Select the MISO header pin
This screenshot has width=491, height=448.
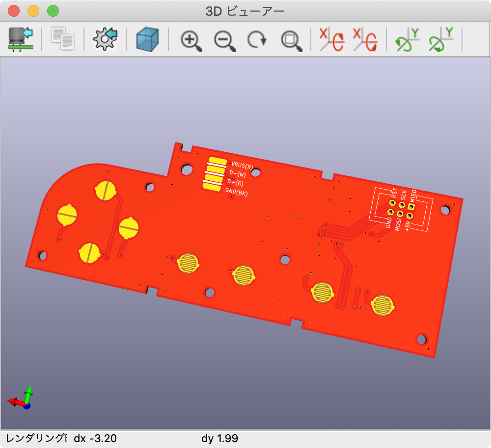[x=411, y=207]
